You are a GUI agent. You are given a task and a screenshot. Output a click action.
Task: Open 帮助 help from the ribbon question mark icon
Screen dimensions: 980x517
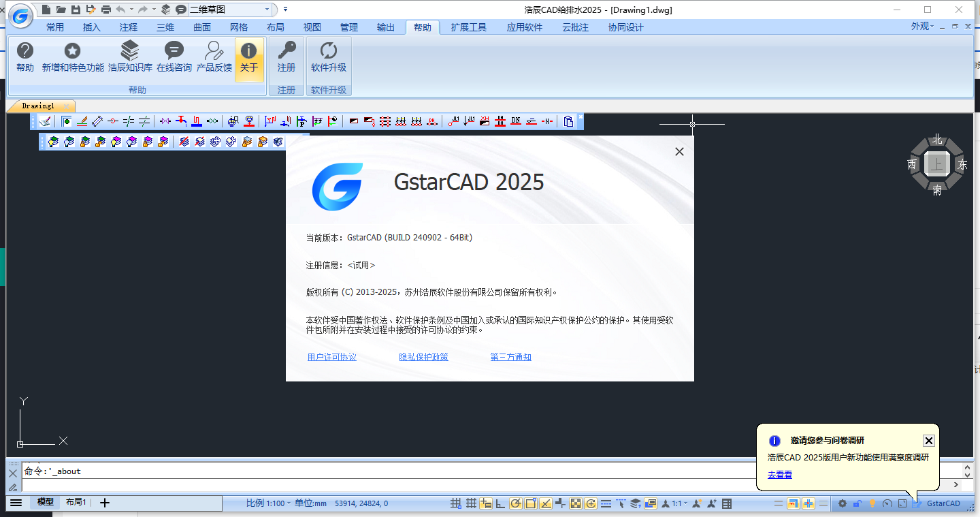pos(25,57)
